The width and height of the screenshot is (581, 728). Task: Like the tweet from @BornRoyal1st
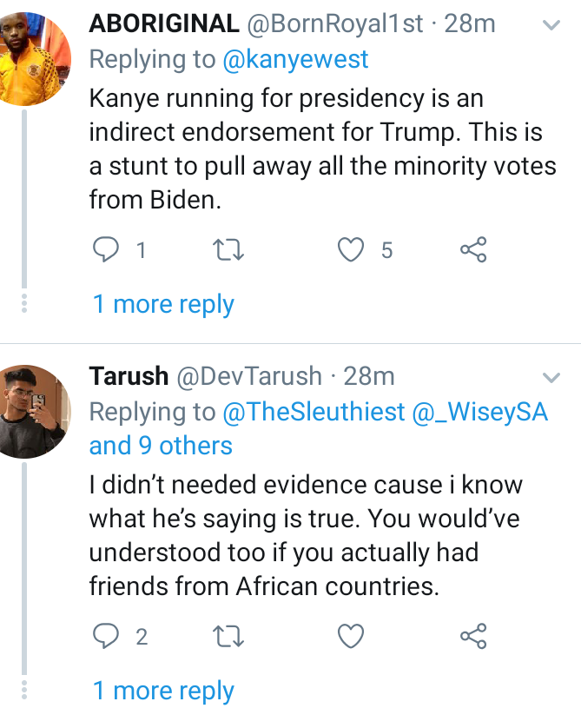pyautogui.click(x=350, y=249)
